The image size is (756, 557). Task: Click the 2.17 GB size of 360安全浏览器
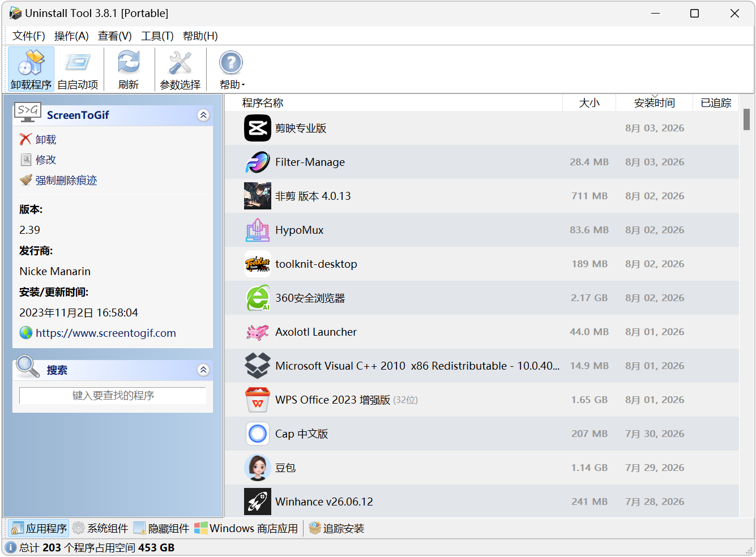590,298
